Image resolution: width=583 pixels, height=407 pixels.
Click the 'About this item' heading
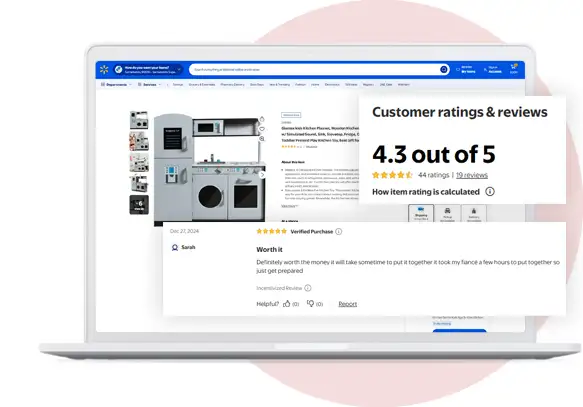tap(293, 162)
